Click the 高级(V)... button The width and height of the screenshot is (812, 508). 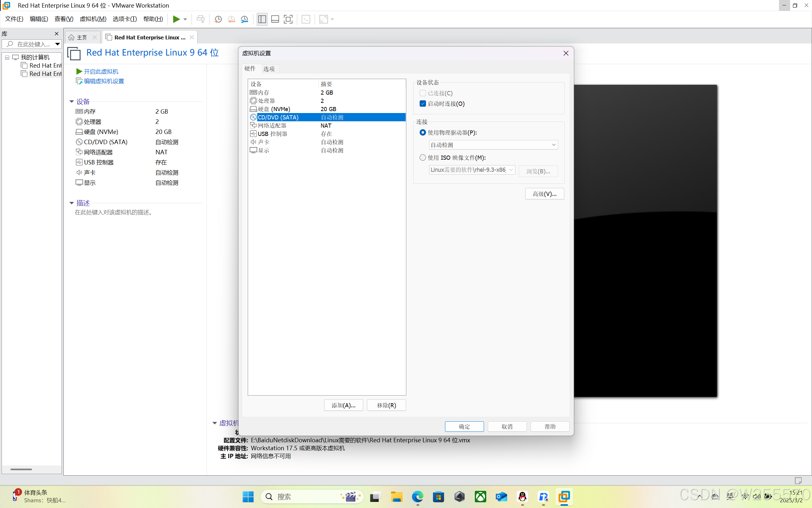pos(544,194)
